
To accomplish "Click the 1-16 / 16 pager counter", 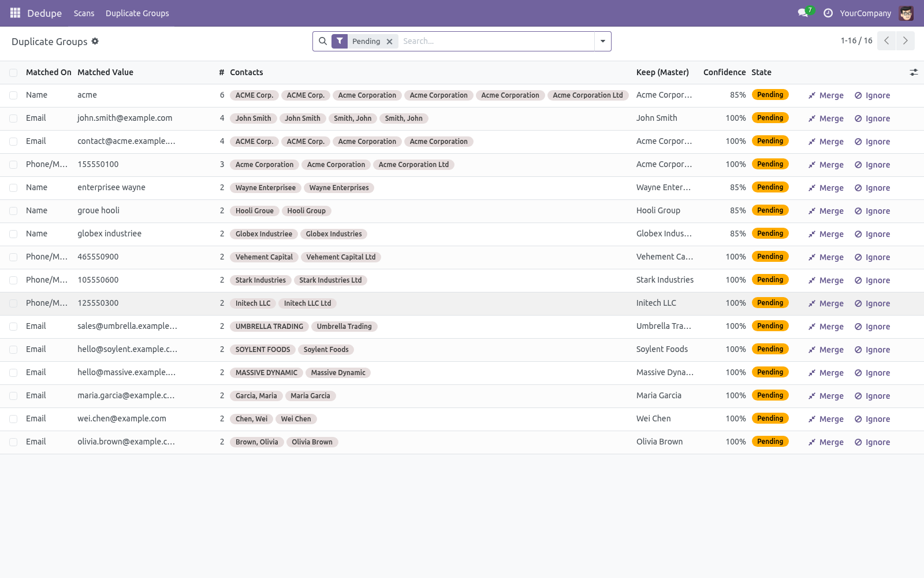I will click(856, 40).
